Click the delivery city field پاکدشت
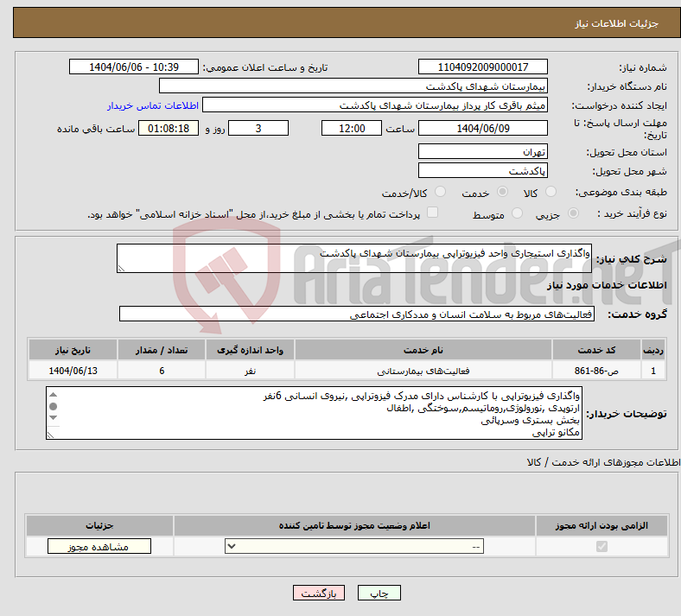 [483, 170]
